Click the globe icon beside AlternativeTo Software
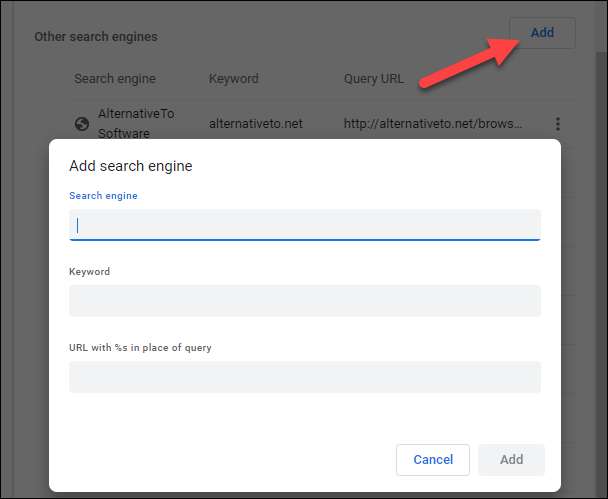 pyautogui.click(x=82, y=124)
